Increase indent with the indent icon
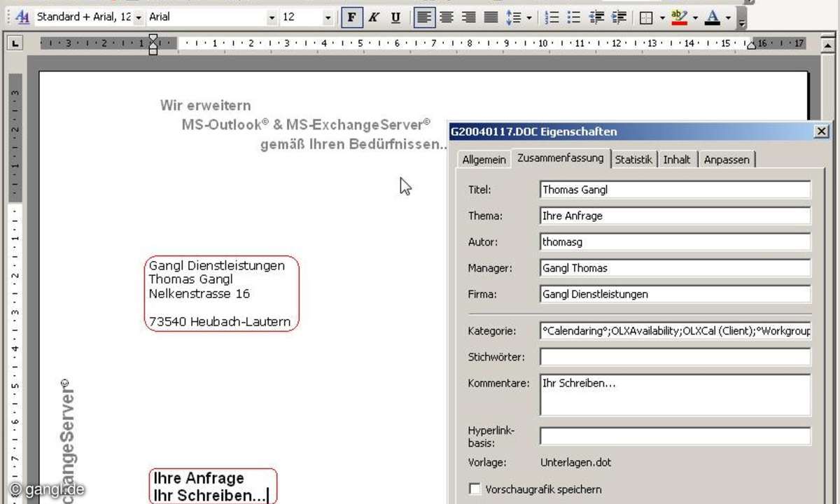Image resolution: width=840 pixels, height=504 pixels. tap(619, 17)
